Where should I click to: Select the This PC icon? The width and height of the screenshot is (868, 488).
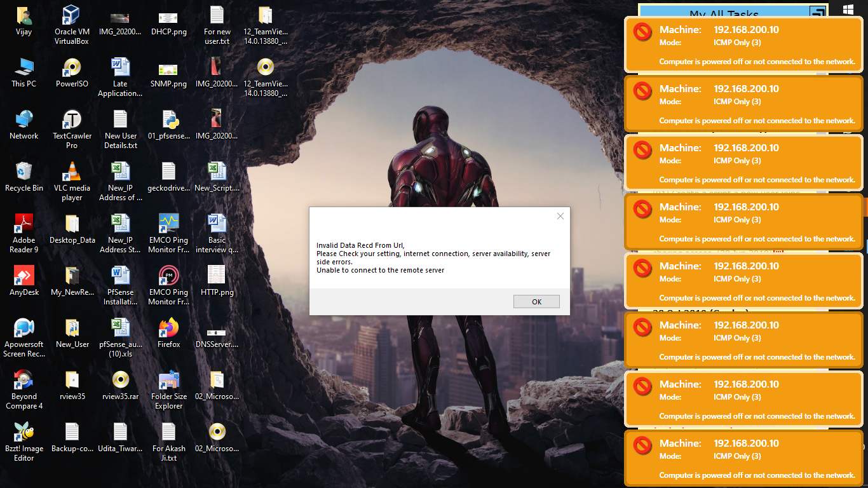click(x=24, y=72)
